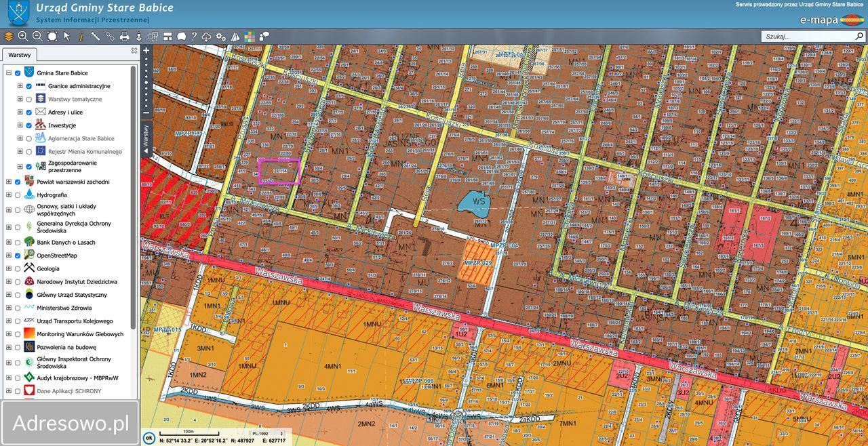Select the polygon shape draw tool

tap(182, 37)
